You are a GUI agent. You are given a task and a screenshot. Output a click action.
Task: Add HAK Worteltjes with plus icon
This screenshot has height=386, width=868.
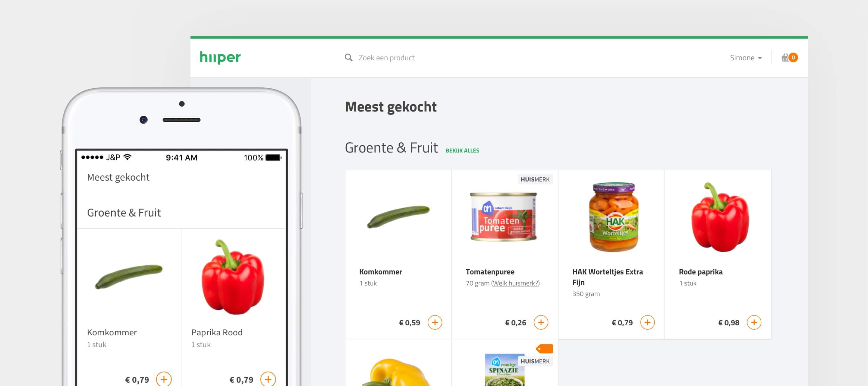pyautogui.click(x=647, y=323)
